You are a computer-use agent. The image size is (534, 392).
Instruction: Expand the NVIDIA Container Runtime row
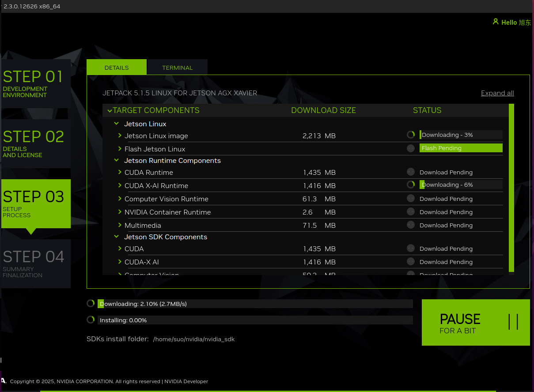120,212
